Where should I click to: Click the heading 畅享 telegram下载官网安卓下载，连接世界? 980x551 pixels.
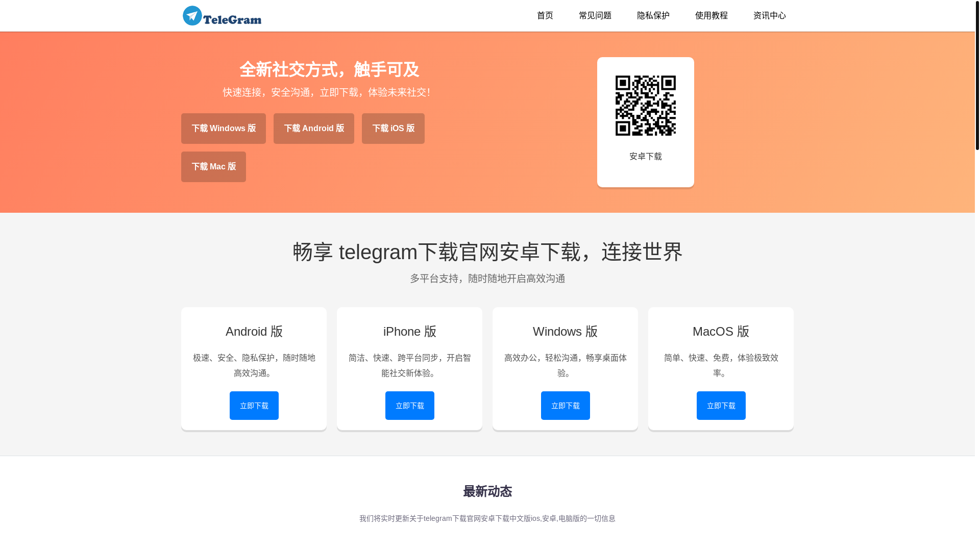pyautogui.click(x=487, y=252)
